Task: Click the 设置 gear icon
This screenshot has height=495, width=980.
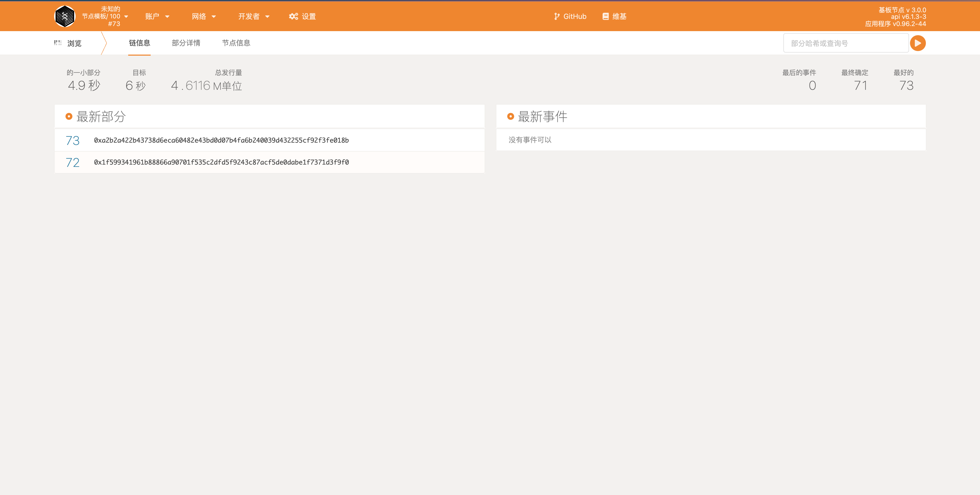Action: point(293,16)
